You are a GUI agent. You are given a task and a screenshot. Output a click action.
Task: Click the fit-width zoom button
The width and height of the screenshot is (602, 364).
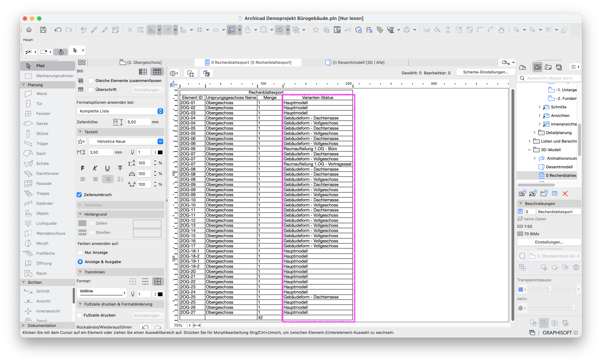tap(197, 325)
